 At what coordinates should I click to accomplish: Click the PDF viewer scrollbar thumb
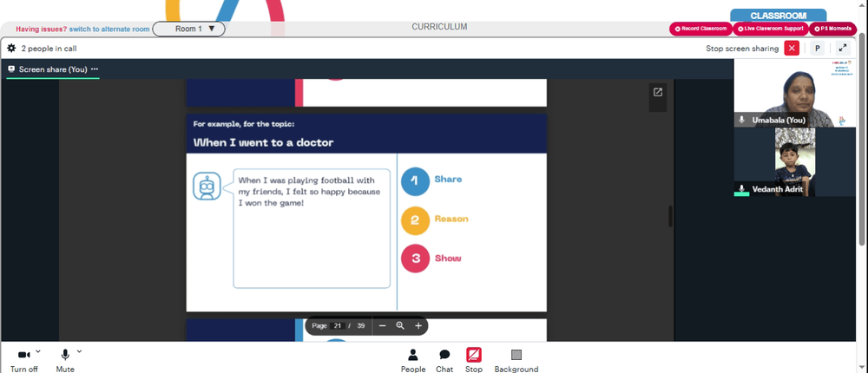coord(670,216)
